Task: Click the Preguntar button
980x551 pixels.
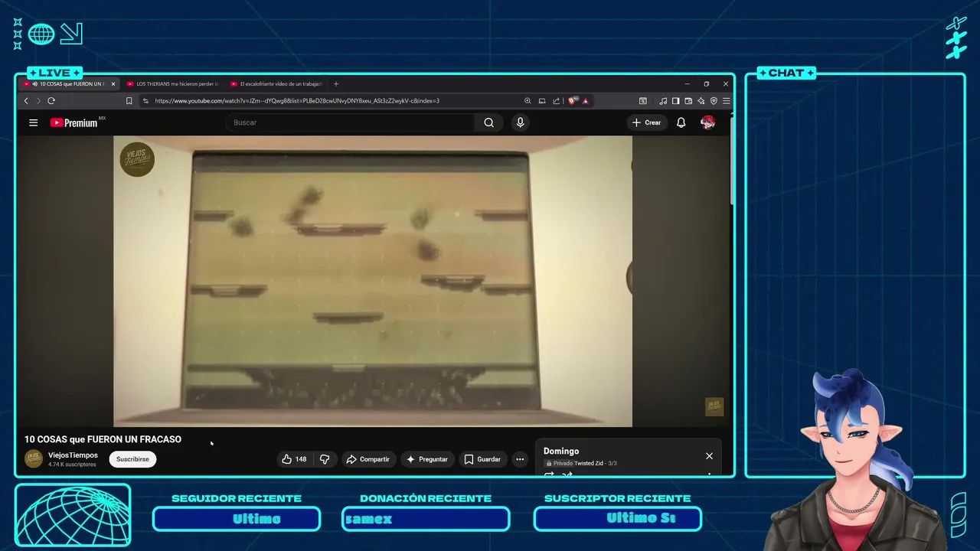Action: (x=427, y=459)
